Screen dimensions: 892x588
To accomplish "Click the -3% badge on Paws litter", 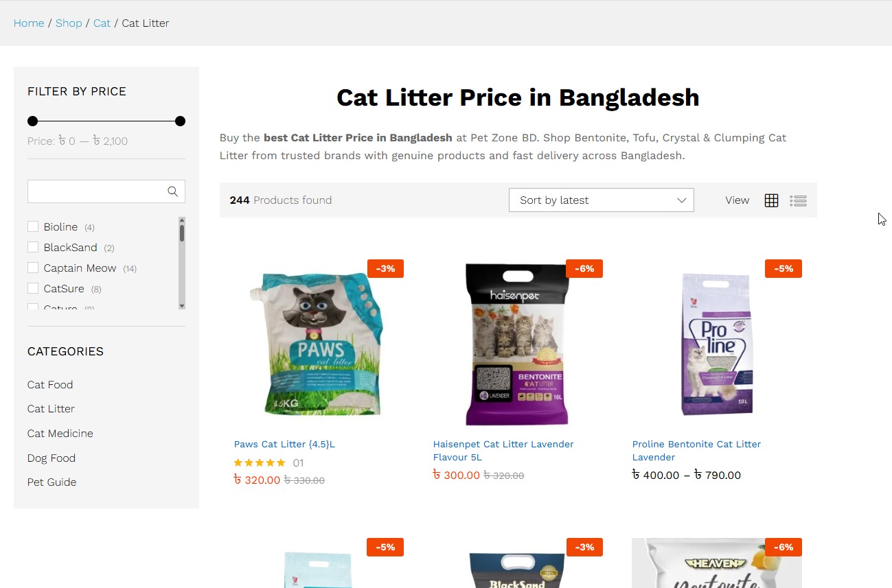I will tap(385, 268).
